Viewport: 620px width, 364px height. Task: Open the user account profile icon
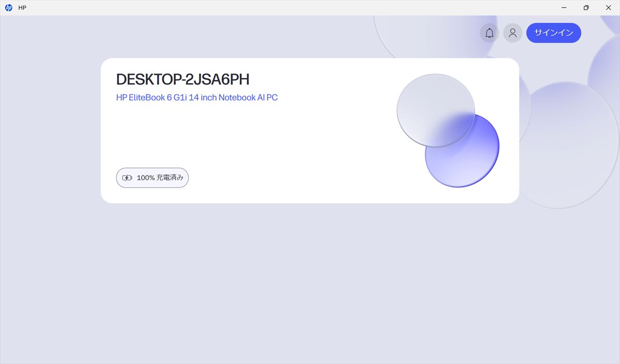coord(513,33)
